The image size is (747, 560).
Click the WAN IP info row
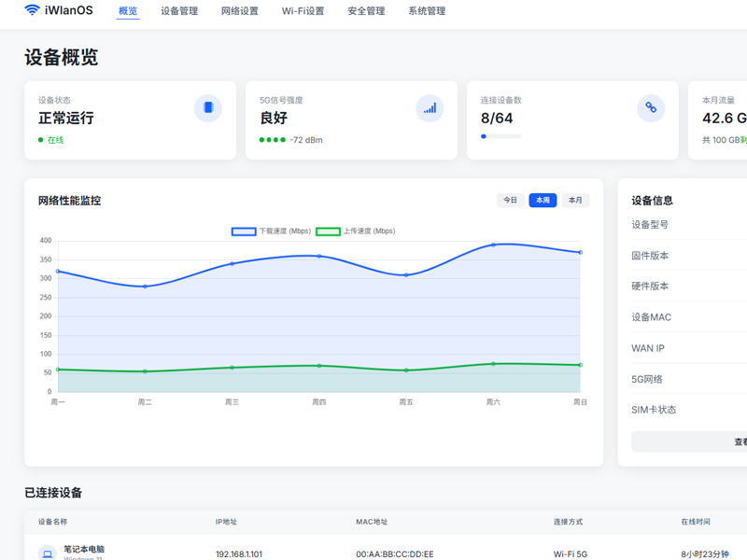(689, 348)
